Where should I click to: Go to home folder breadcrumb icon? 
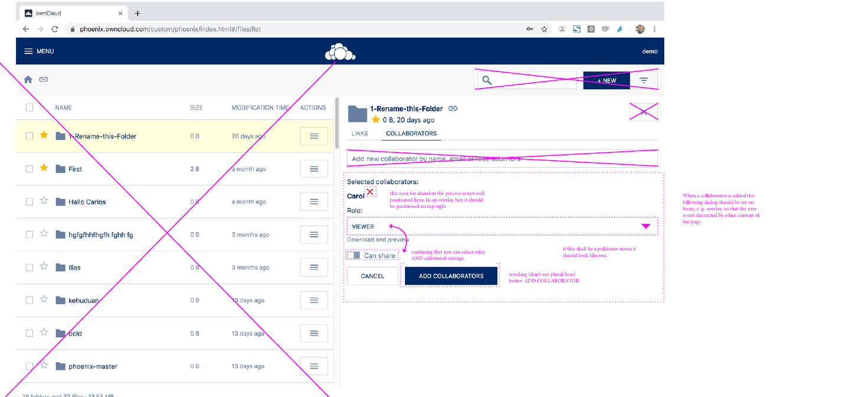28,79
